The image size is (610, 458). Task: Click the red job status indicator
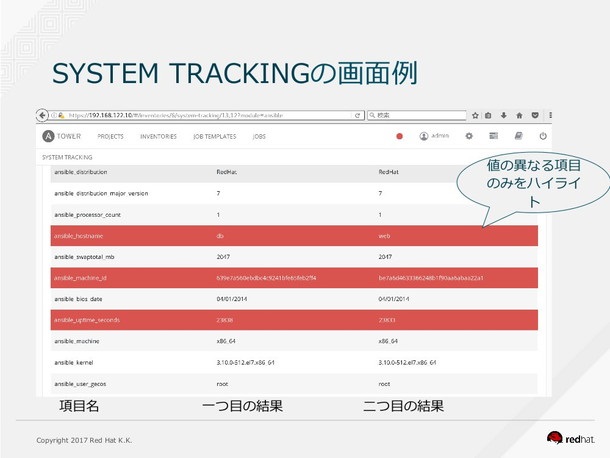coord(399,136)
